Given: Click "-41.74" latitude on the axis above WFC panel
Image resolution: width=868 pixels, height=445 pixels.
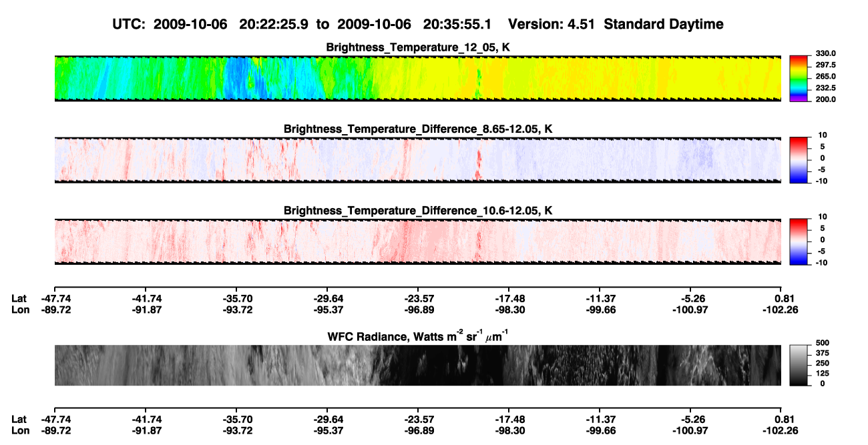Looking at the screenshot, I should pos(147,298).
